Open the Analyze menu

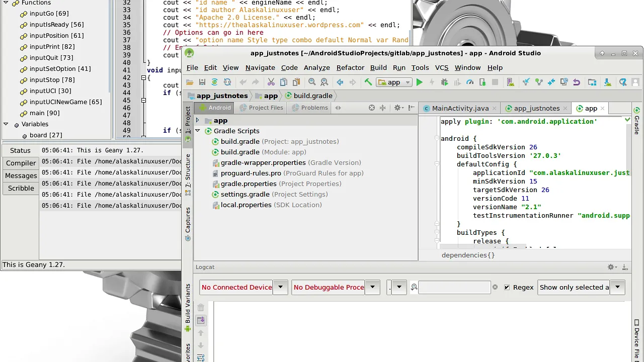317,67
